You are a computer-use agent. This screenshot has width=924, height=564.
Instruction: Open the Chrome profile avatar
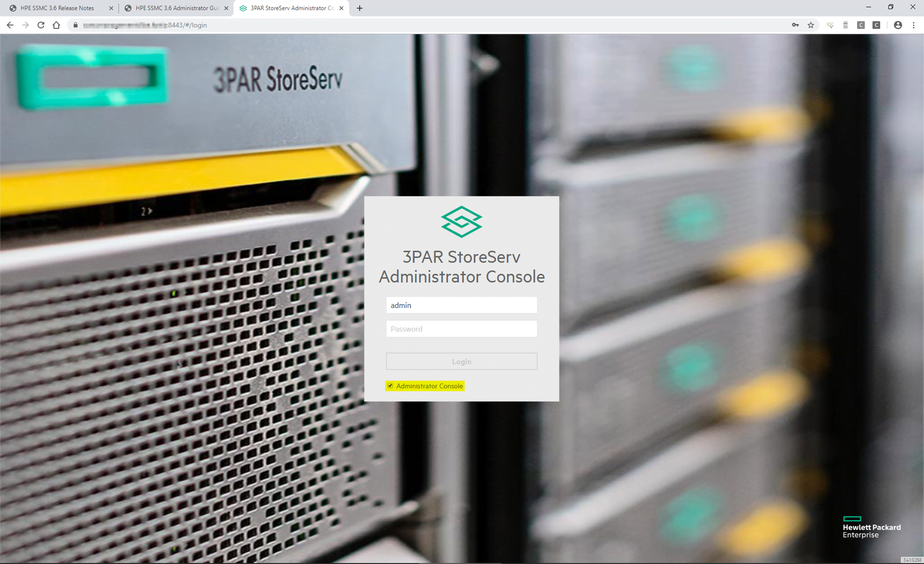point(898,25)
